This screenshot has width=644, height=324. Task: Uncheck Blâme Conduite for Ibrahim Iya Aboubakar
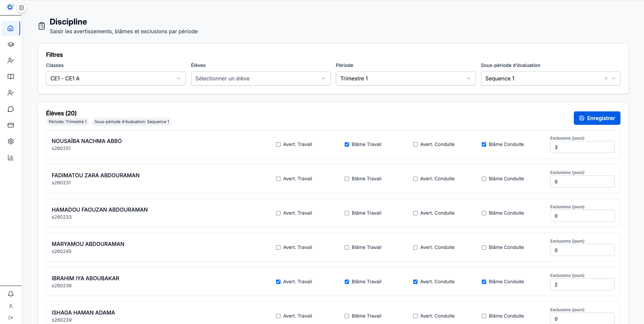click(484, 282)
